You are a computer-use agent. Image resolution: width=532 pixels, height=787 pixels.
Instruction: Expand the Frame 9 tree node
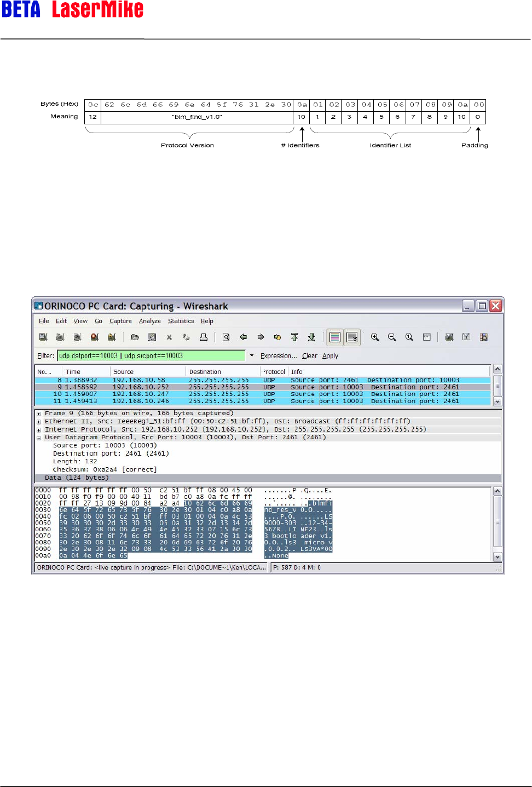(39, 413)
